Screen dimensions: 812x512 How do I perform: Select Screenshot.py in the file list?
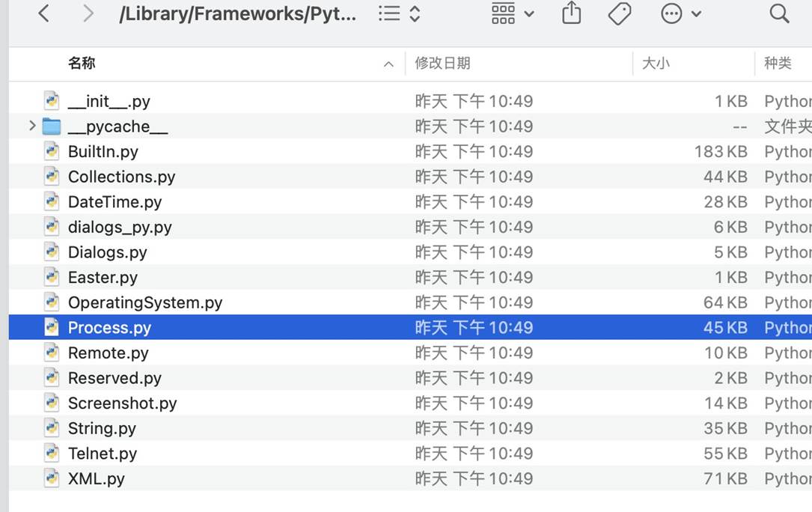pos(123,403)
